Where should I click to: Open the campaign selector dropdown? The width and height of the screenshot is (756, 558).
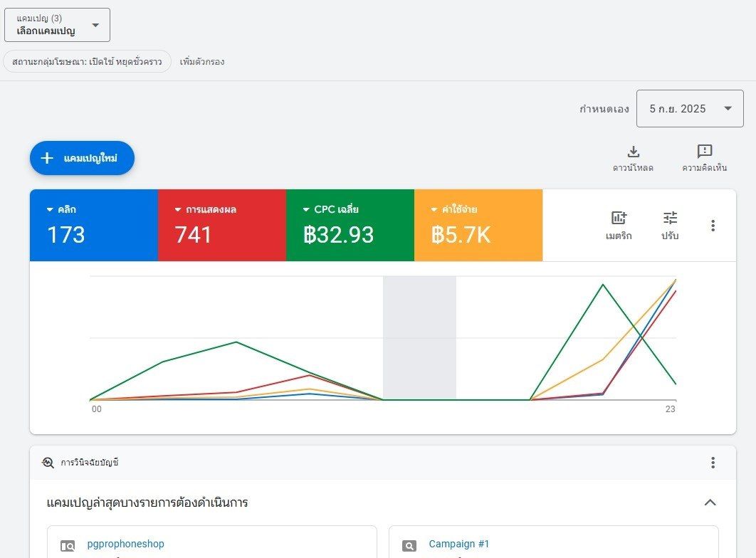tap(58, 25)
